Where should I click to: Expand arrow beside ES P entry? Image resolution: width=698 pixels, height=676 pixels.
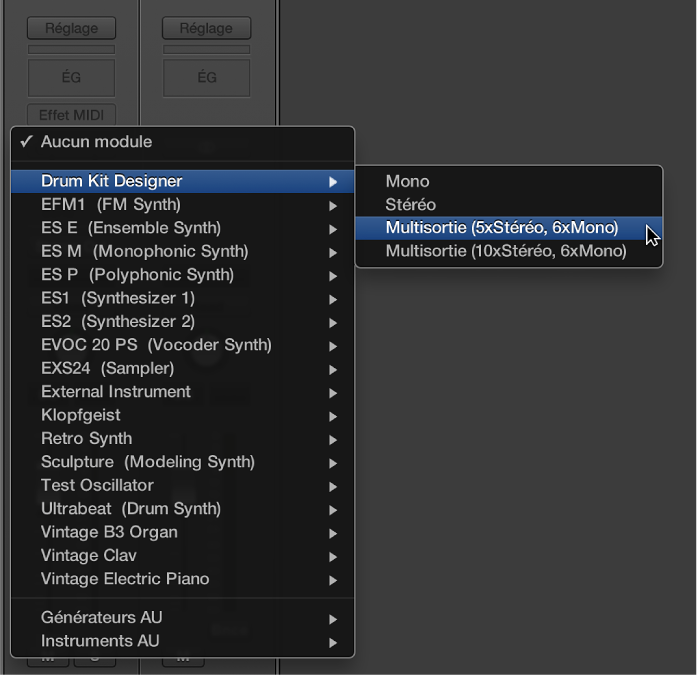pos(333,276)
